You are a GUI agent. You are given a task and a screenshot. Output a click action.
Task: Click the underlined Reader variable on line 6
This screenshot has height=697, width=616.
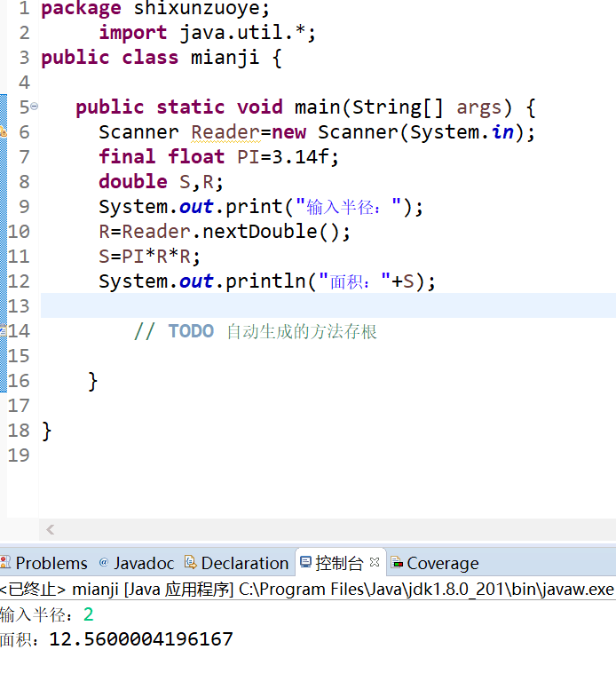tap(225, 132)
